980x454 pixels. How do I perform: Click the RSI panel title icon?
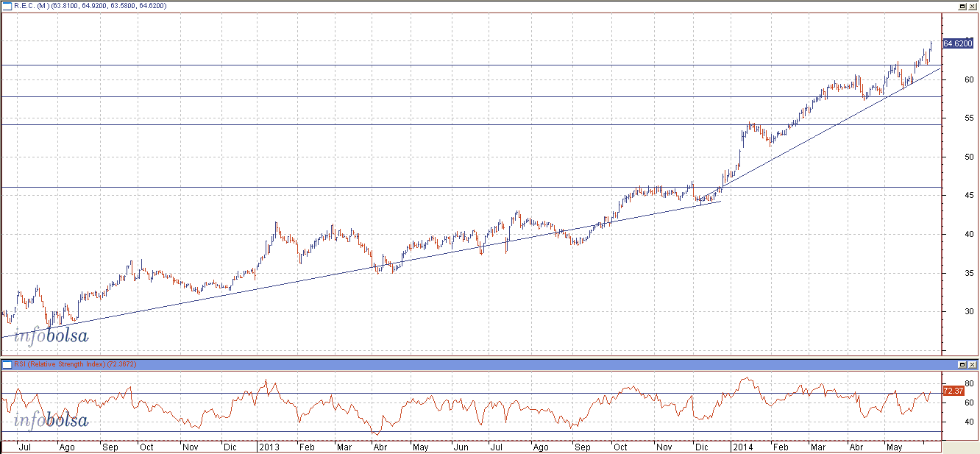(7, 364)
